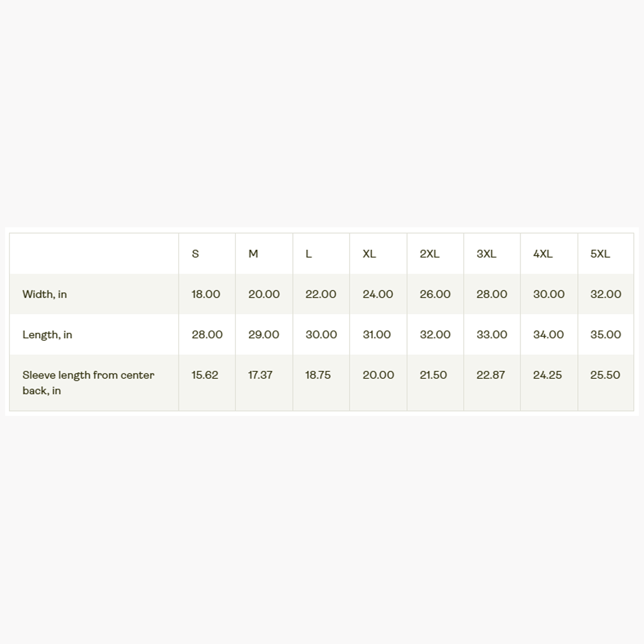Viewport: 644px width, 644px height.
Task: Click width value 18.00 for size S
Action: tap(206, 294)
